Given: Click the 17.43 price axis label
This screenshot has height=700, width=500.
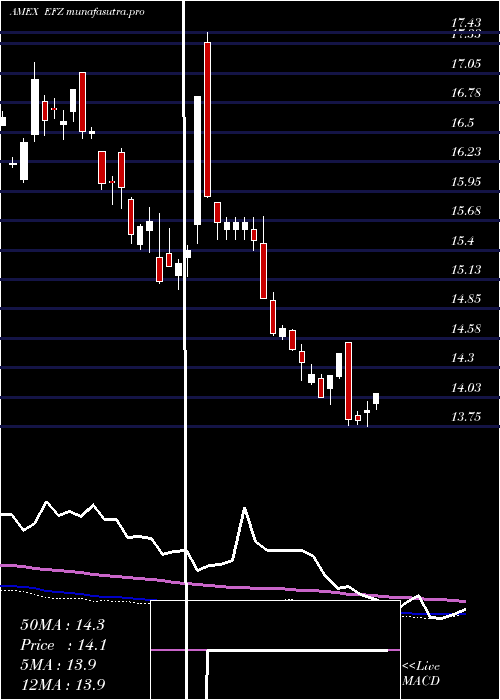Looking at the screenshot, I should [466, 22].
